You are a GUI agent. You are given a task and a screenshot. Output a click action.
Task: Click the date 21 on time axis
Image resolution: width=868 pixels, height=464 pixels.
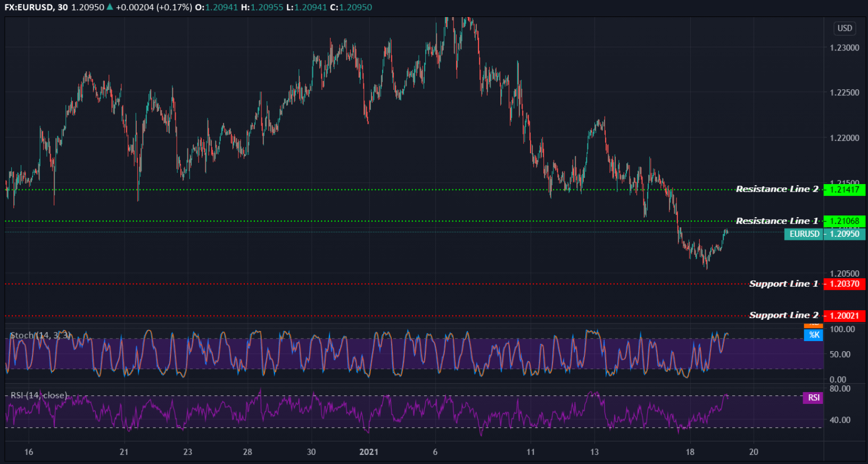pos(124,452)
